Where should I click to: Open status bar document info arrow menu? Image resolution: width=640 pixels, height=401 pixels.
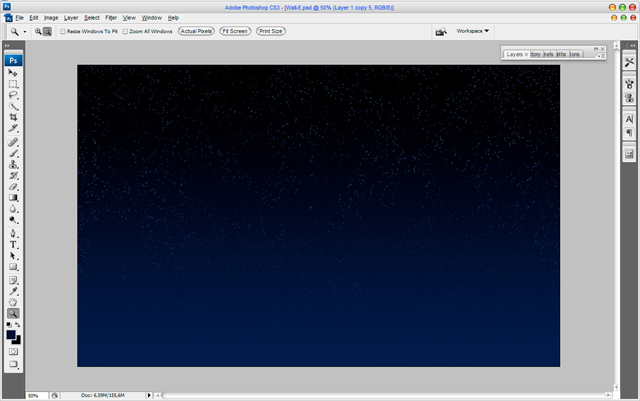pos(149,395)
